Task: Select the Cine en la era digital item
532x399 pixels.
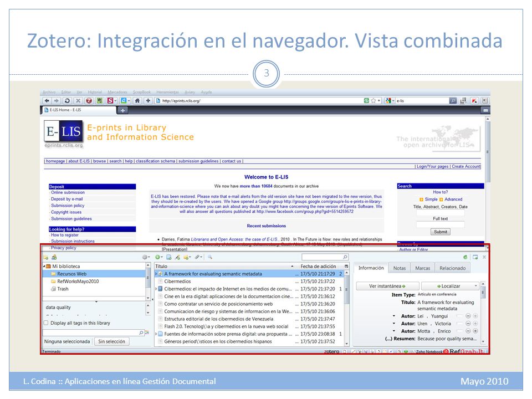Action: point(228,296)
